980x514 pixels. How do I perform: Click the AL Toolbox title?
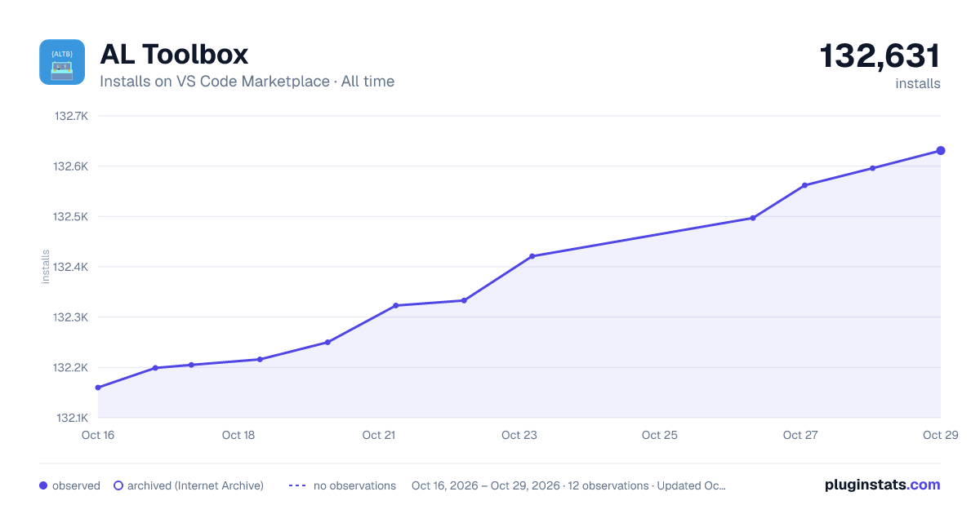coord(174,54)
